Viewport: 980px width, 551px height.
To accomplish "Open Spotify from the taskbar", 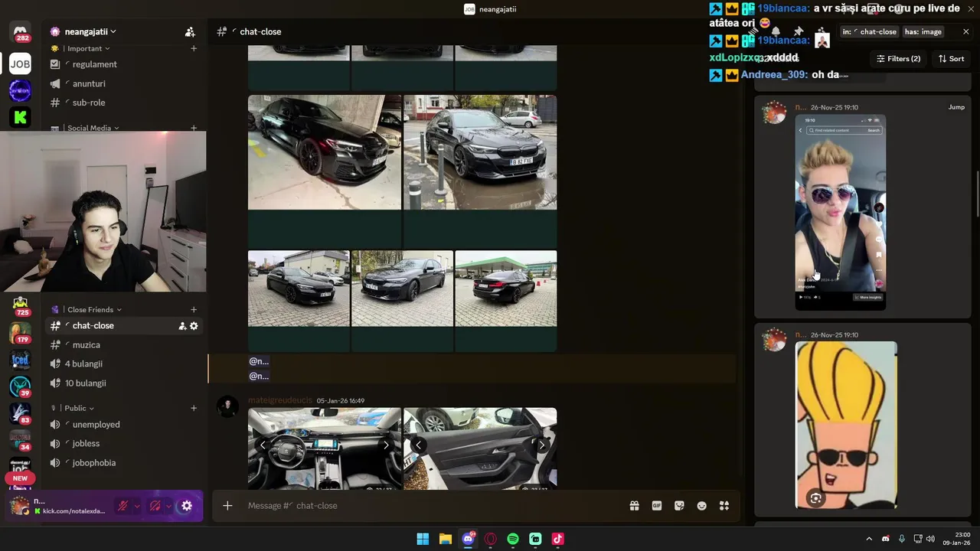I will 513,539.
